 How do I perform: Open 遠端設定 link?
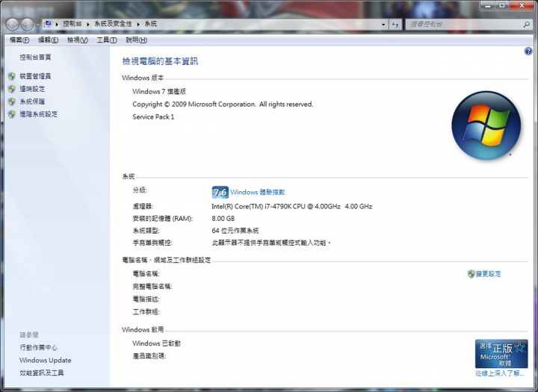[x=32, y=89]
